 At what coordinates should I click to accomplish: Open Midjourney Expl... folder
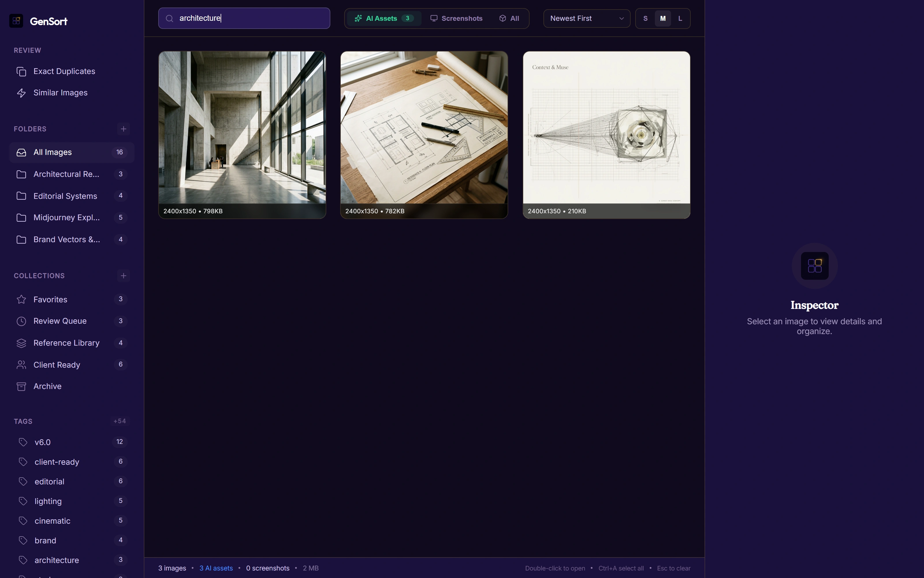72,218
